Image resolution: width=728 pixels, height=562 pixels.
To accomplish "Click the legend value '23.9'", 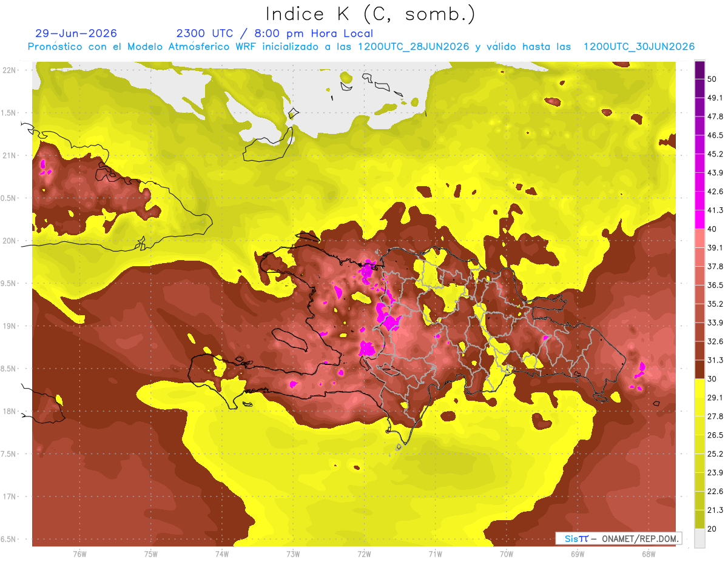I will click(715, 472).
